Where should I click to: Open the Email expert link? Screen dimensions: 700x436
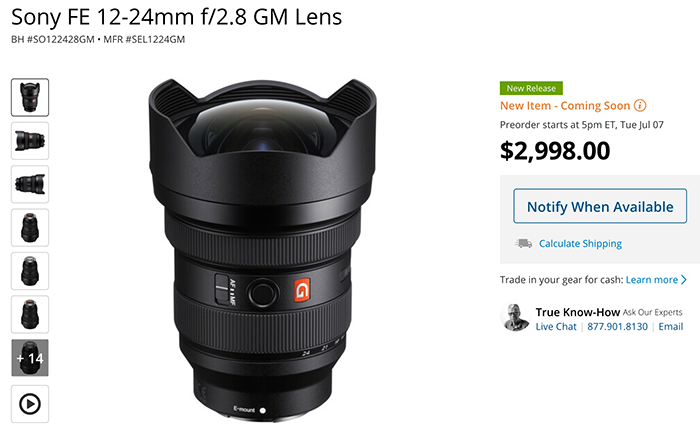[671, 327]
